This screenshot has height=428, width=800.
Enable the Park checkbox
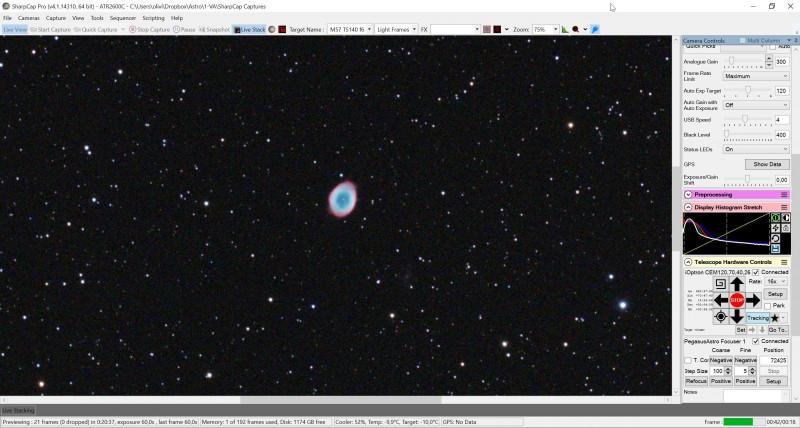pyautogui.click(x=767, y=306)
